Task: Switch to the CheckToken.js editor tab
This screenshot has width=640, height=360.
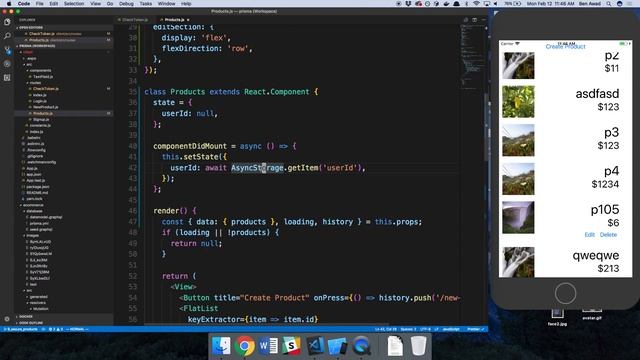Action: tap(134, 20)
